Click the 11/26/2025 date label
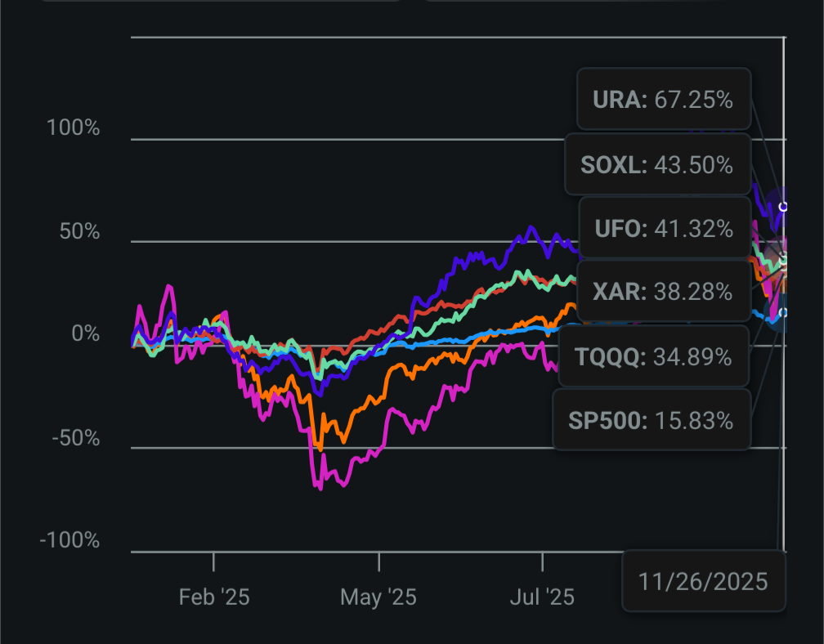Viewport: 824px width, 644px height. [x=704, y=581]
